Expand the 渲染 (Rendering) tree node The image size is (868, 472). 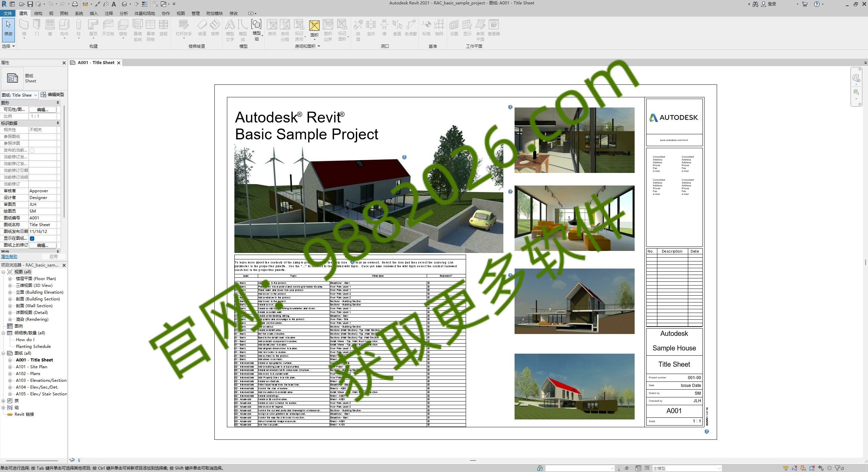click(10, 319)
